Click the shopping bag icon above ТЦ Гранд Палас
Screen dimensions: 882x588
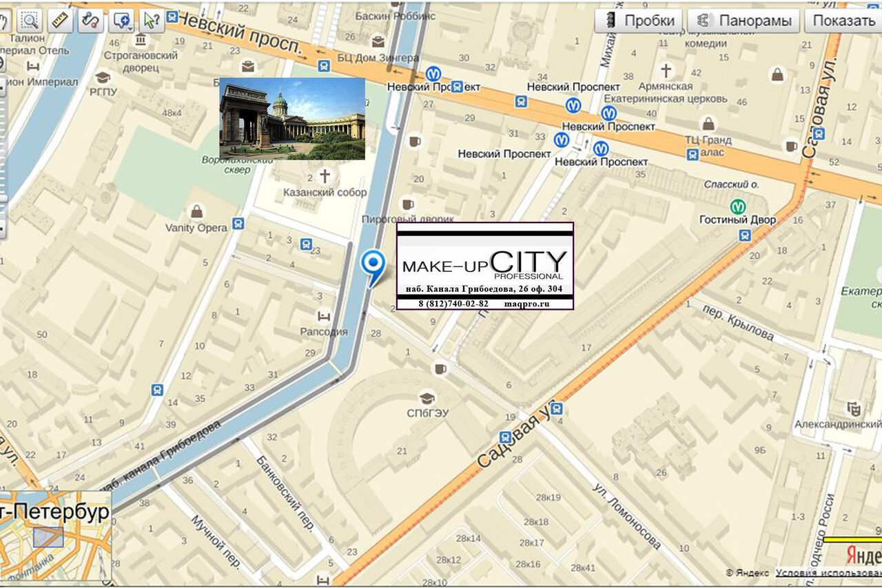click(708, 124)
